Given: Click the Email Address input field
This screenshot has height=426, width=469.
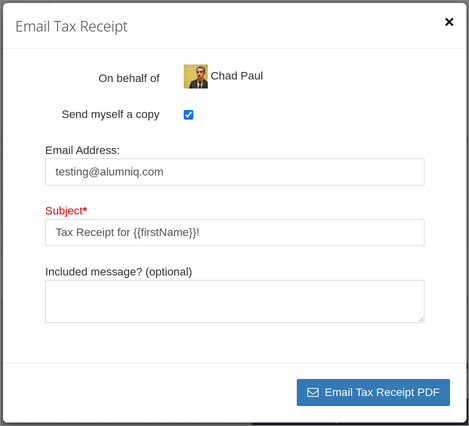Looking at the screenshot, I should (x=235, y=172).
